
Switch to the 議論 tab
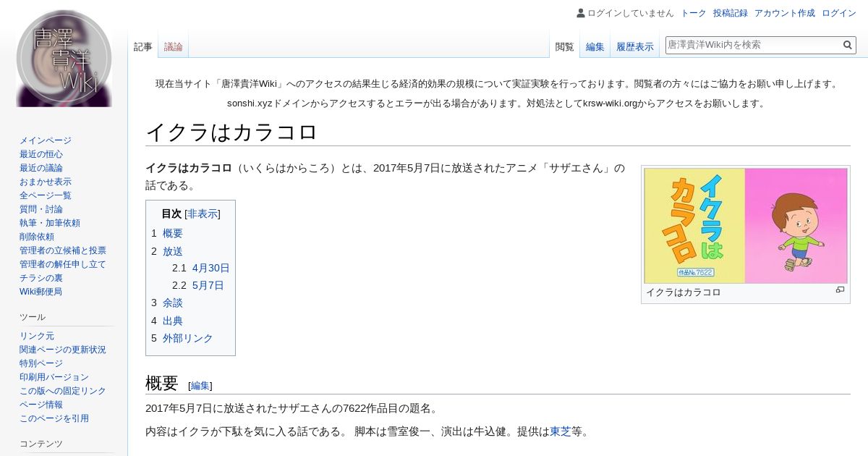pos(174,47)
